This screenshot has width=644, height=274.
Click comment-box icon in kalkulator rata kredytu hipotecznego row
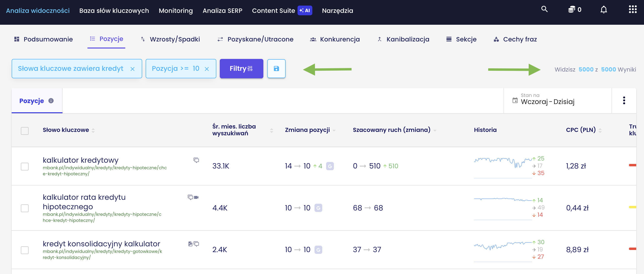(190, 197)
